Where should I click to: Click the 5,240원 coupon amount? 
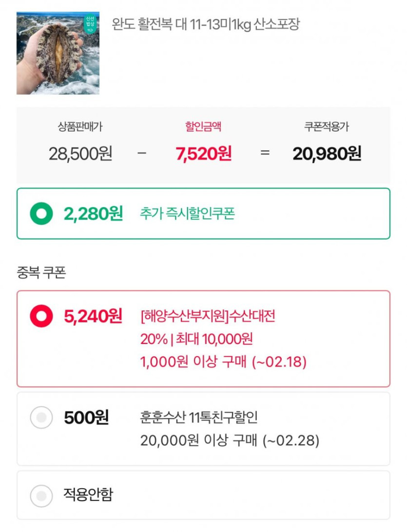[93, 317]
